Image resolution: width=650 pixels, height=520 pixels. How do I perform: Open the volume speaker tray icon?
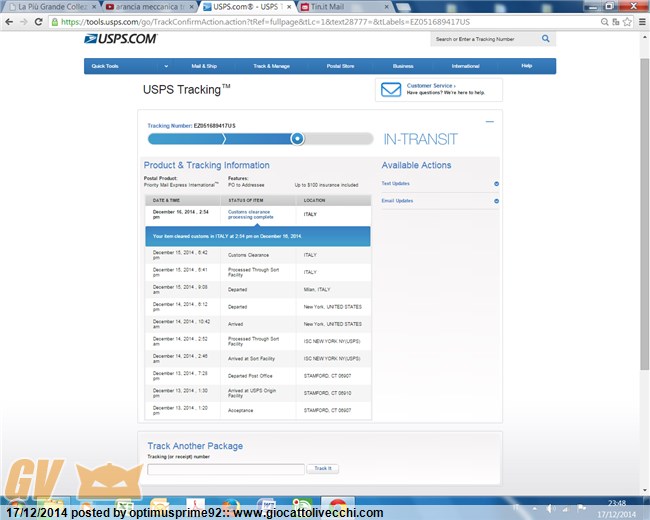550,508
